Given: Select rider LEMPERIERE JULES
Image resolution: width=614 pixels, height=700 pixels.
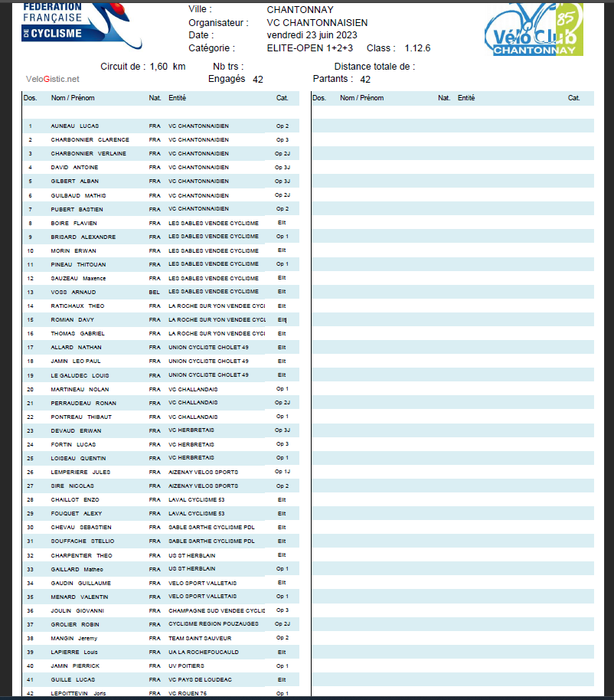Looking at the screenshot, I should tap(80, 473).
